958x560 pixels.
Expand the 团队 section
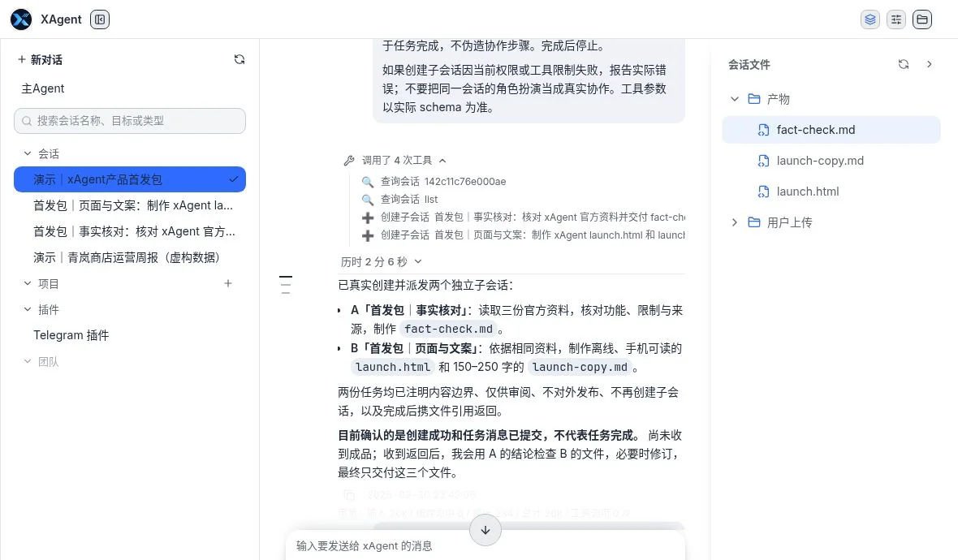tap(28, 361)
